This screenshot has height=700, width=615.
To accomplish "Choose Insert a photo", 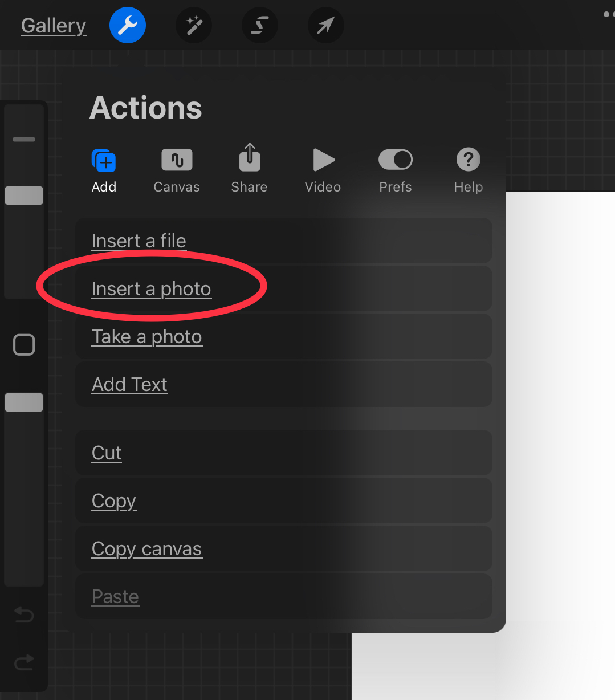I will click(x=152, y=288).
